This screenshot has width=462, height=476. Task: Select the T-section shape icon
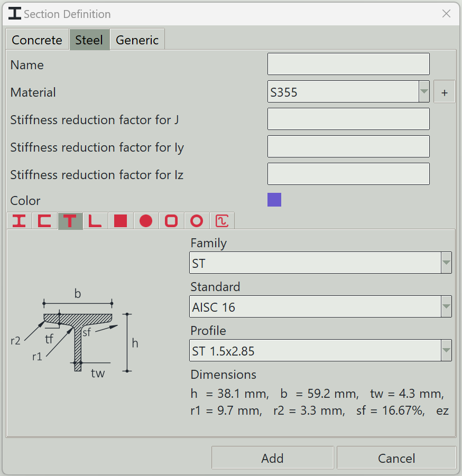point(70,221)
